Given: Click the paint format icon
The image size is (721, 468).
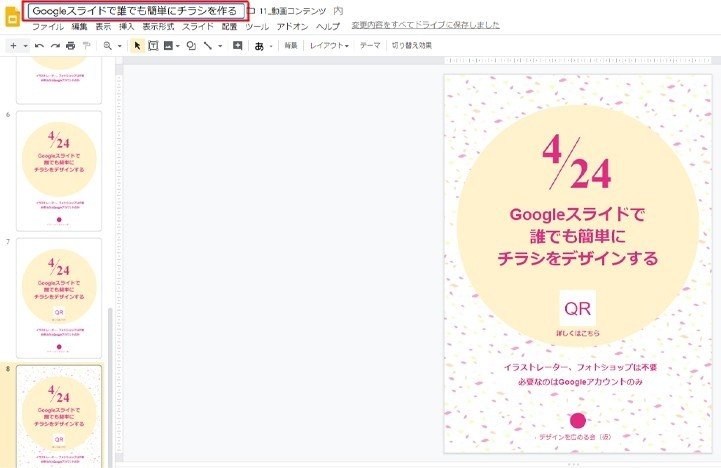Looking at the screenshot, I should 86,46.
